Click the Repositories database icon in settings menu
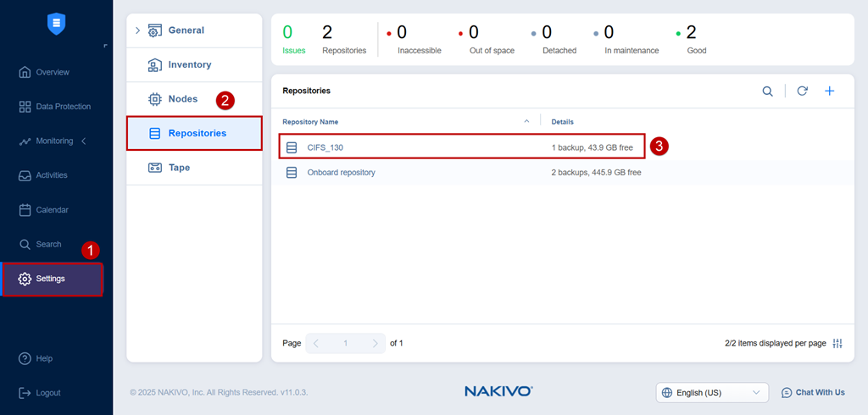Viewport: 868px width, 415px height. (155, 133)
